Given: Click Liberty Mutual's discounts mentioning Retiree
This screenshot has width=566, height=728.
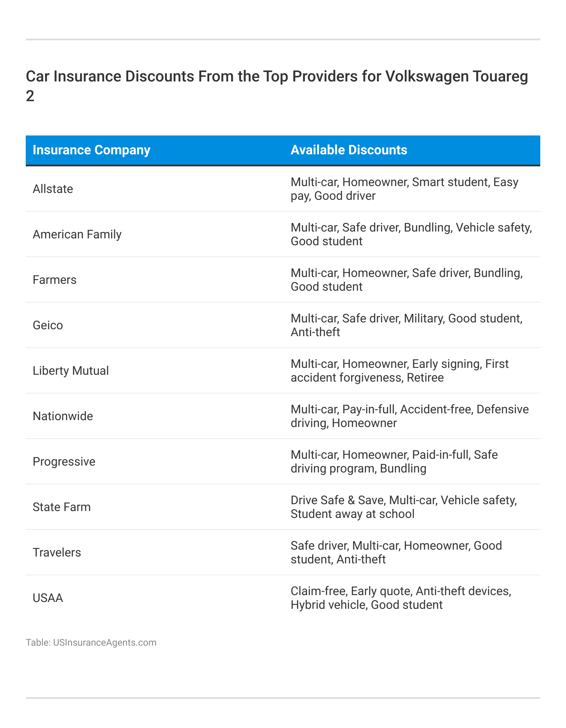Looking at the screenshot, I should coord(399,371).
